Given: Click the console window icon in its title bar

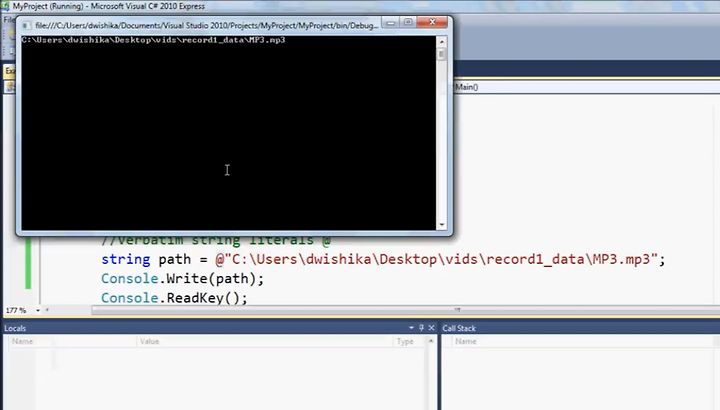Looking at the screenshot, I should [x=26, y=26].
